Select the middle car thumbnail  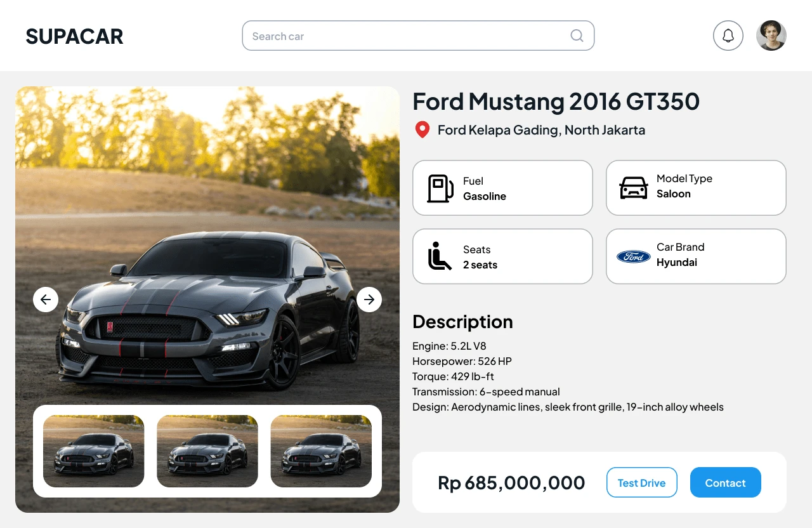pos(207,451)
